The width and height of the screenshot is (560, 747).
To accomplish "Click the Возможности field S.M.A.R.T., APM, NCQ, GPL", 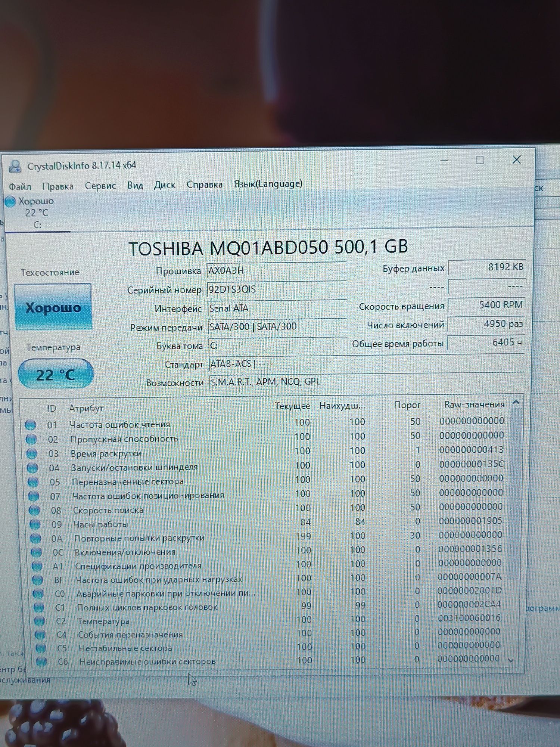I will (367, 382).
